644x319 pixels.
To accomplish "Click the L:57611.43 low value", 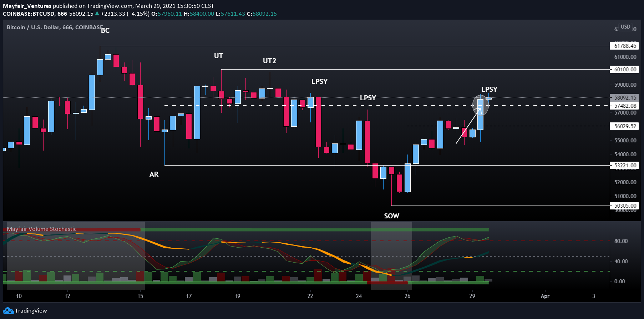I will click(230, 14).
